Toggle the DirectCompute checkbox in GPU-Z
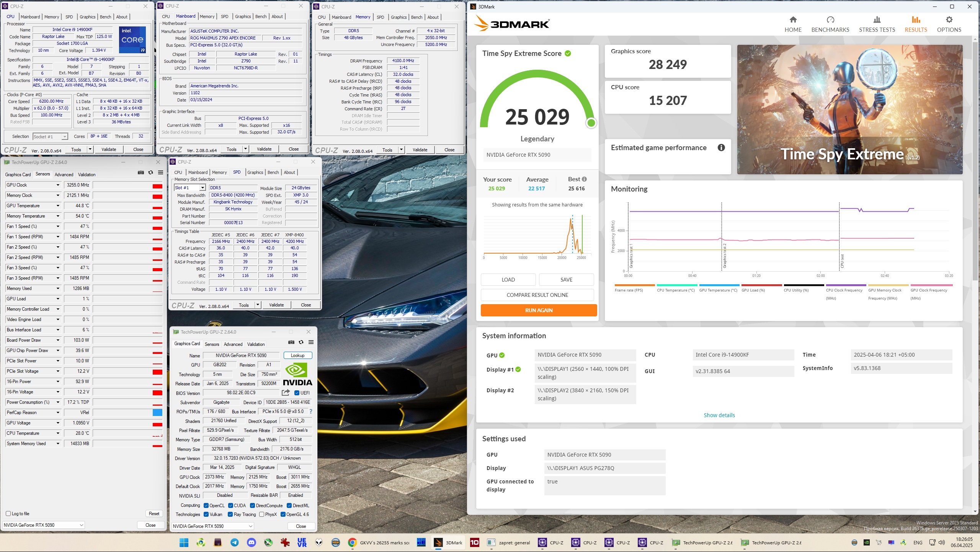 pos(253,505)
